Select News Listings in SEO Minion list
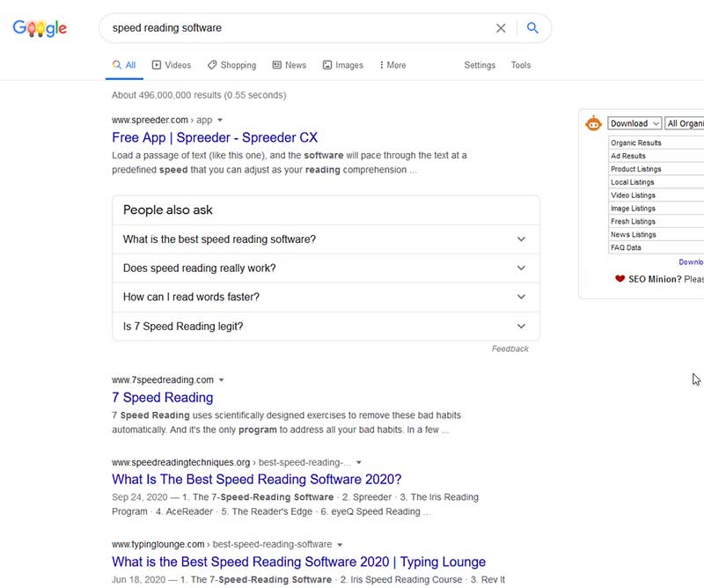 pyautogui.click(x=656, y=234)
